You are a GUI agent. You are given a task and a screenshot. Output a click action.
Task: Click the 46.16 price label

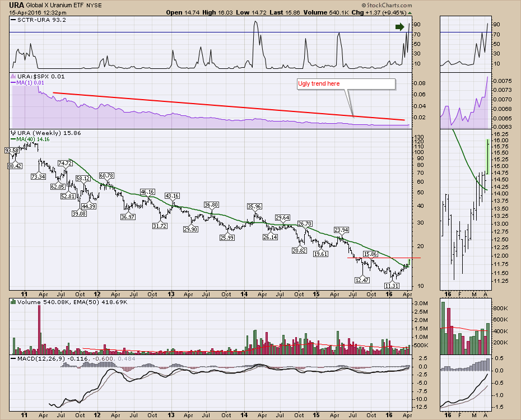pos(147,192)
